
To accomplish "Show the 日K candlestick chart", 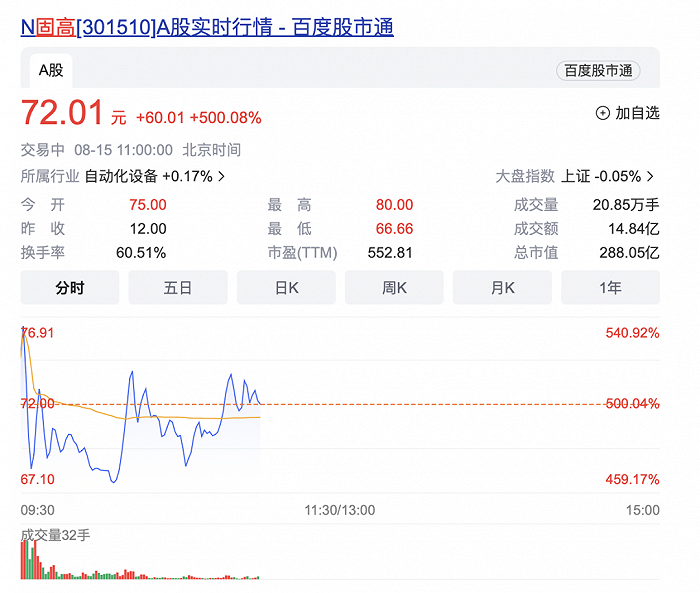I will click(x=286, y=288).
